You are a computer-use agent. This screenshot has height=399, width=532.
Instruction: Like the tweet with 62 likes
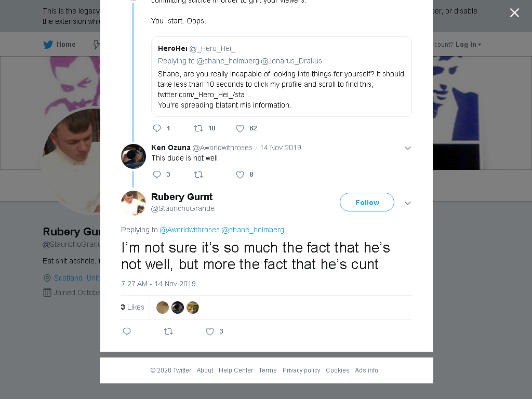tap(240, 128)
